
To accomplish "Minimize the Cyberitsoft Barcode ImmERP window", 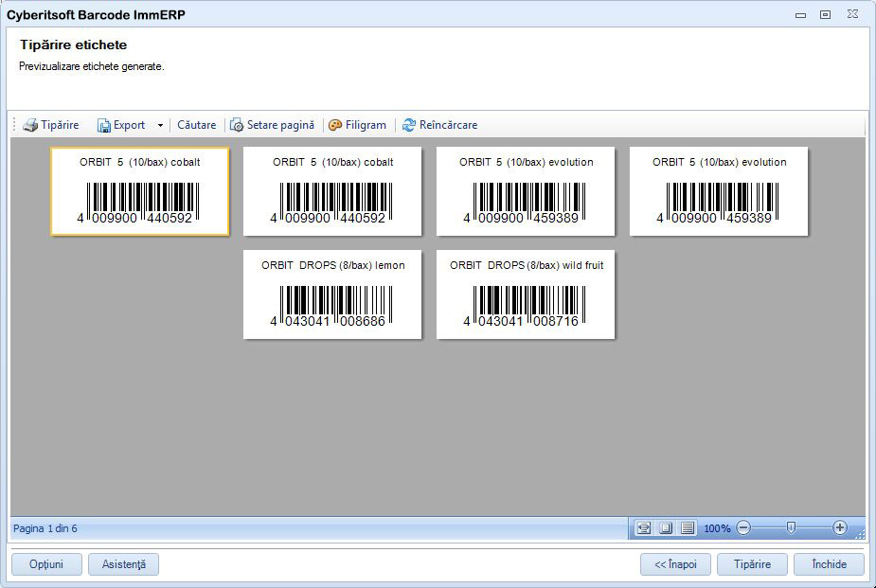I will (800, 15).
